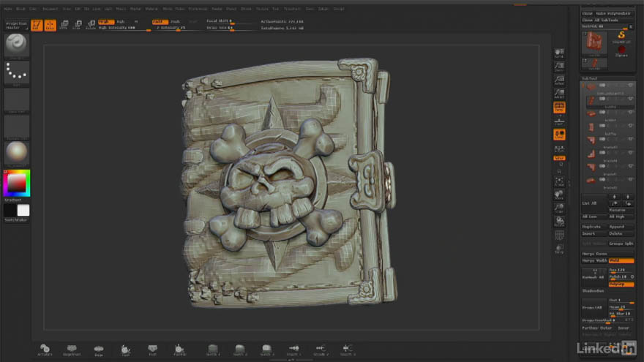Toggle Mrgb mode button
Viewport: 644px width, 362px height.
[106, 22]
